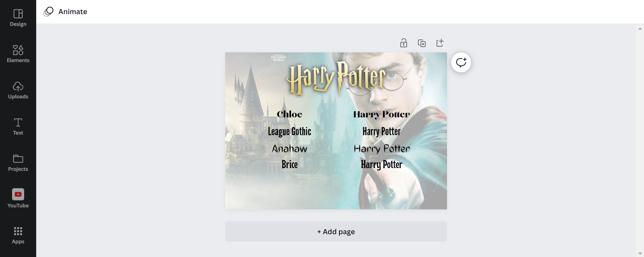644x257 pixels.
Task: Select the Chloe text on canvas
Action: click(290, 114)
